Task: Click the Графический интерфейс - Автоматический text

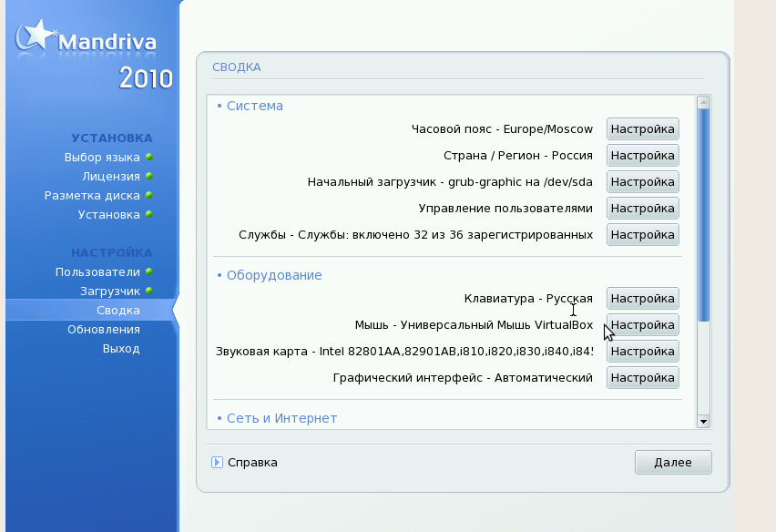Action: [x=463, y=378]
